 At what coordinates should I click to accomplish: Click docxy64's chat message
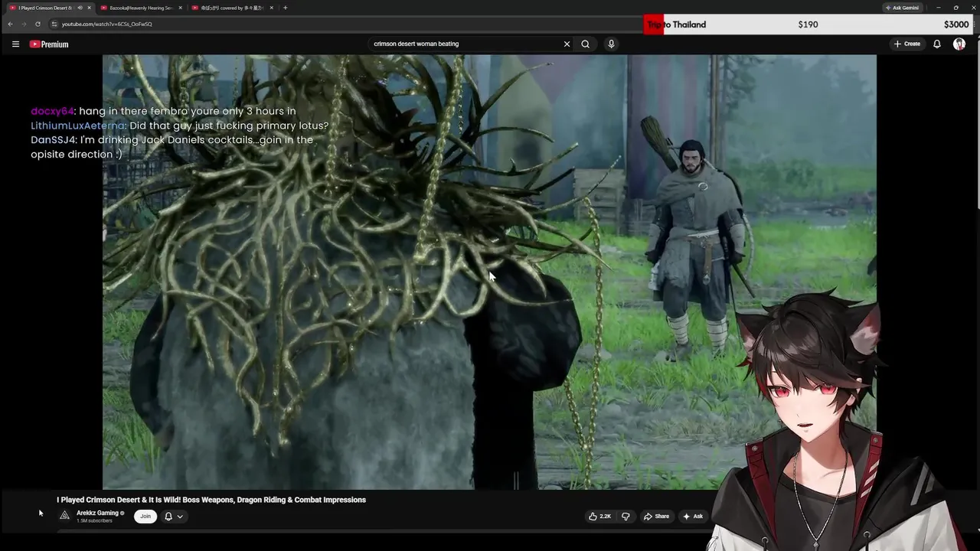click(x=163, y=111)
